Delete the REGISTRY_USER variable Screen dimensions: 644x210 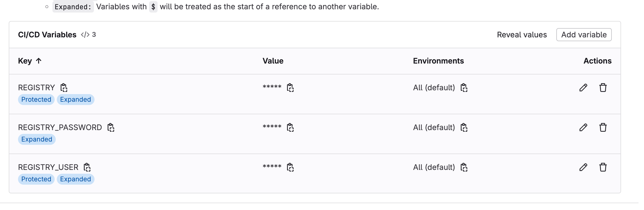coord(603,167)
